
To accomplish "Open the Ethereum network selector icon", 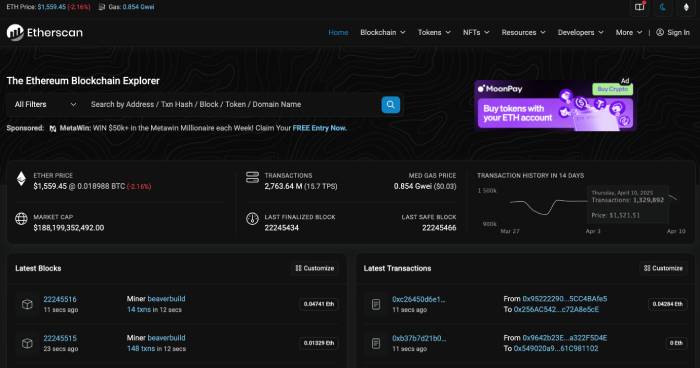I will point(686,7).
